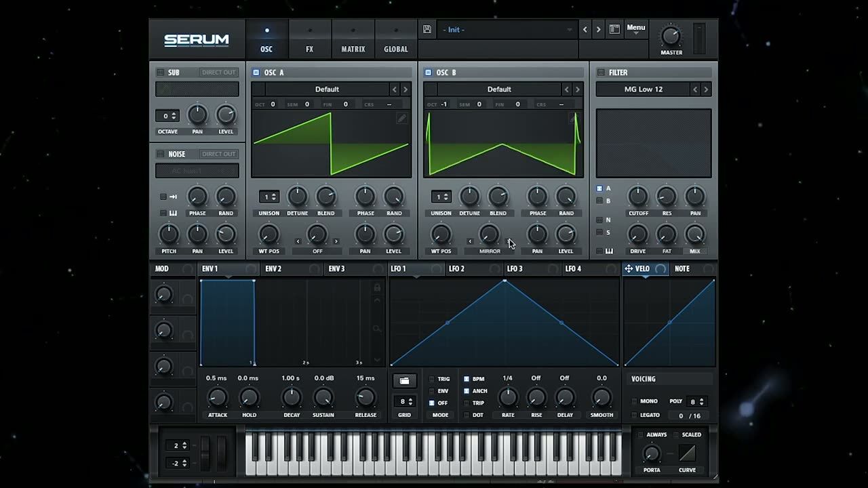Click the noise keytrack keyboard icon
Screen dimensions: 868x488
pos(173,213)
